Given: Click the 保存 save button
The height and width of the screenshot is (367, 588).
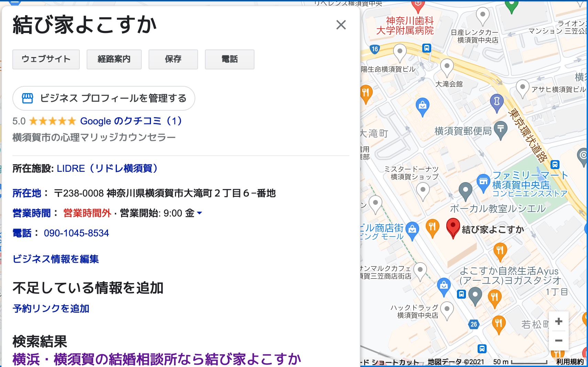Looking at the screenshot, I should (173, 59).
